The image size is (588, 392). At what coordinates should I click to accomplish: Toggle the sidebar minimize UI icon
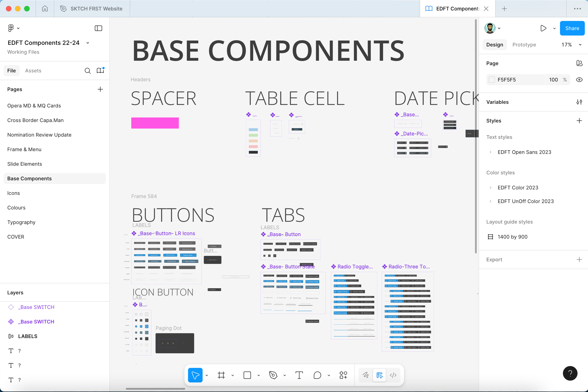click(98, 28)
